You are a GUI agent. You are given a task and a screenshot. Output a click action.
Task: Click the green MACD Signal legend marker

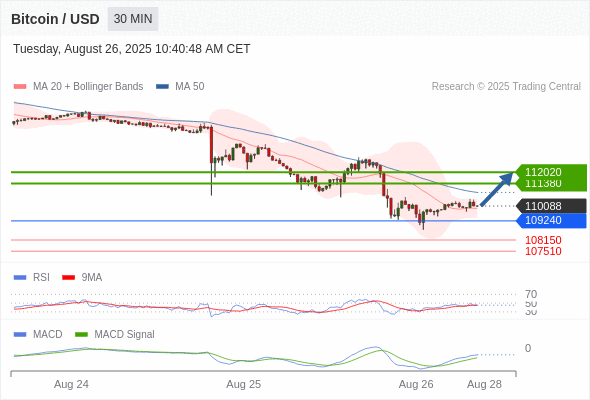[81, 335]
